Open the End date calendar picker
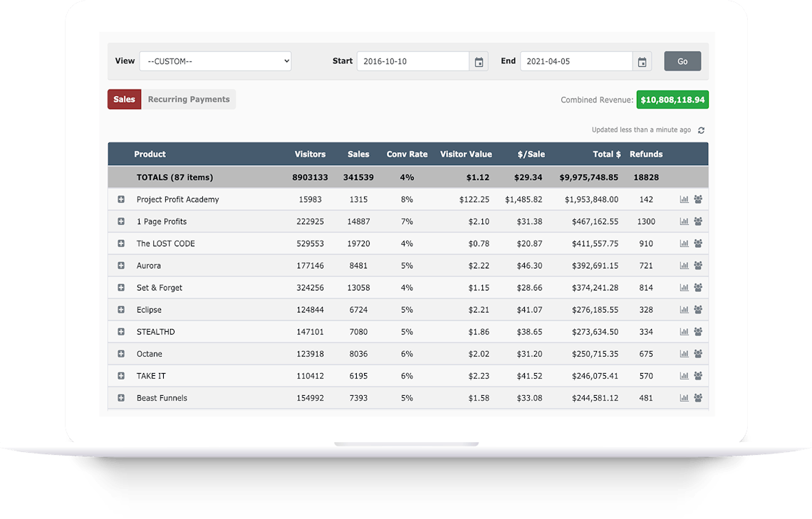This screenshot has height=519, width=812. click(642, 62)
